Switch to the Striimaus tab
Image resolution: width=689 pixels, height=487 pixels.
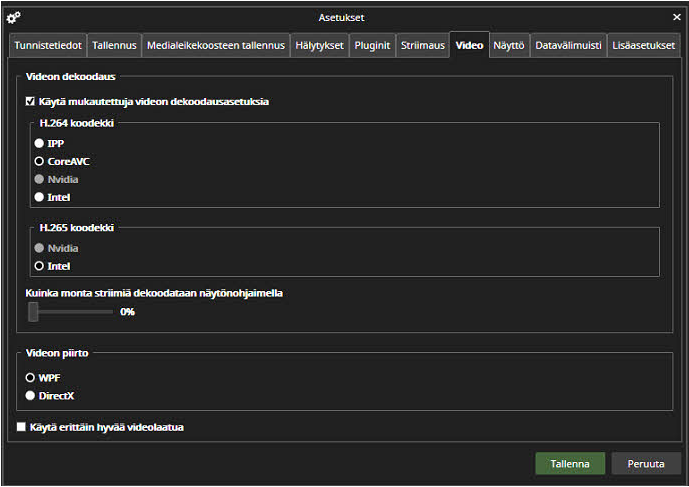422,46
